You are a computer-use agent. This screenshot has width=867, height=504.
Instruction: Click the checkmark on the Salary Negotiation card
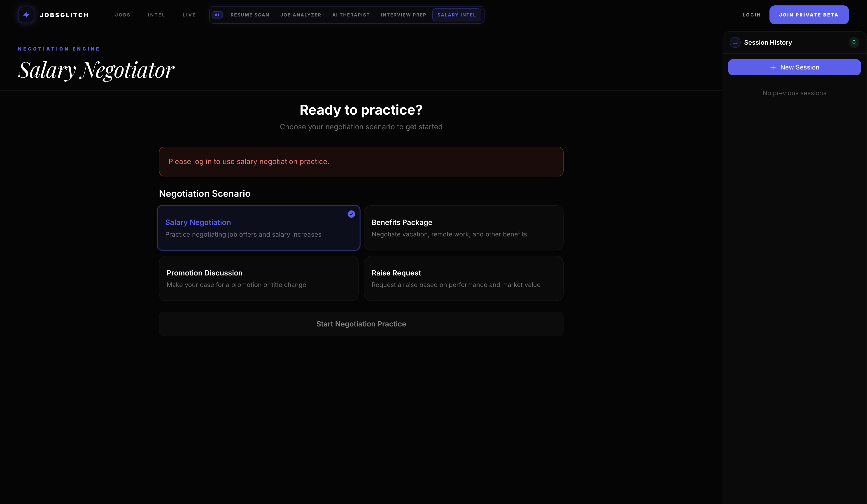point(351,214)
